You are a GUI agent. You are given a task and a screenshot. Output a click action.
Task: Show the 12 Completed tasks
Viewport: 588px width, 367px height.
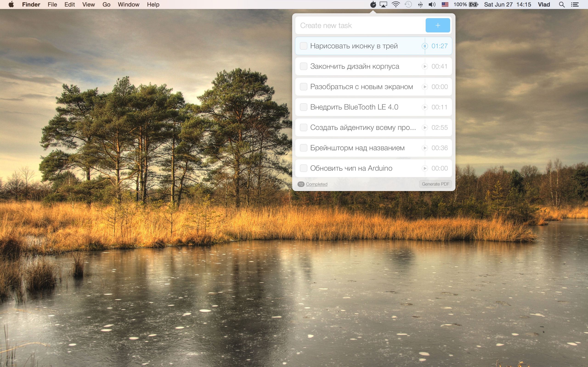316,184
